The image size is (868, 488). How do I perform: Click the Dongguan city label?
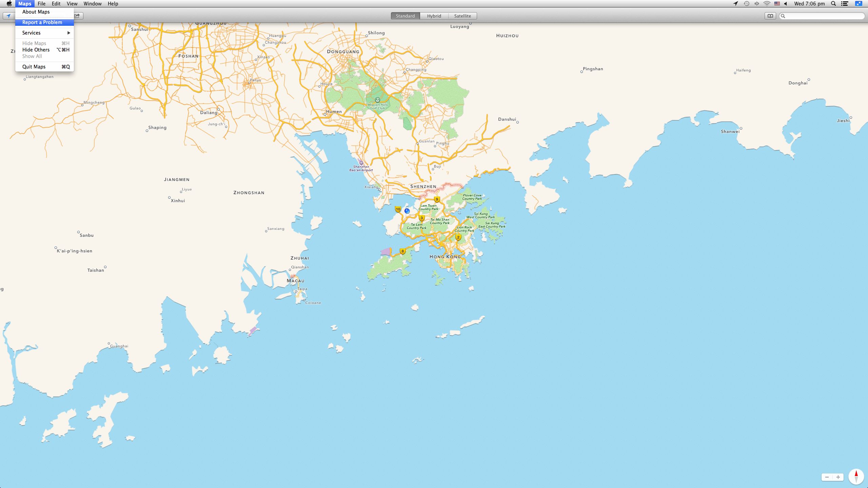343,52
